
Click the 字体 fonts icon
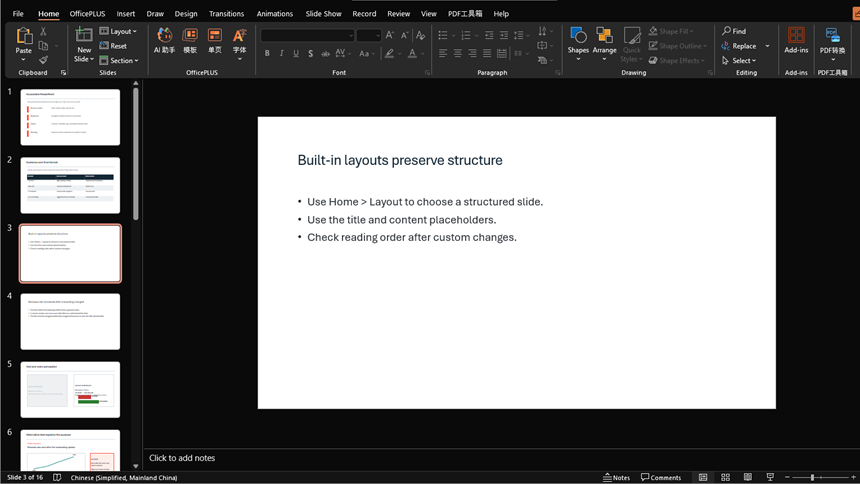(239, 35)
